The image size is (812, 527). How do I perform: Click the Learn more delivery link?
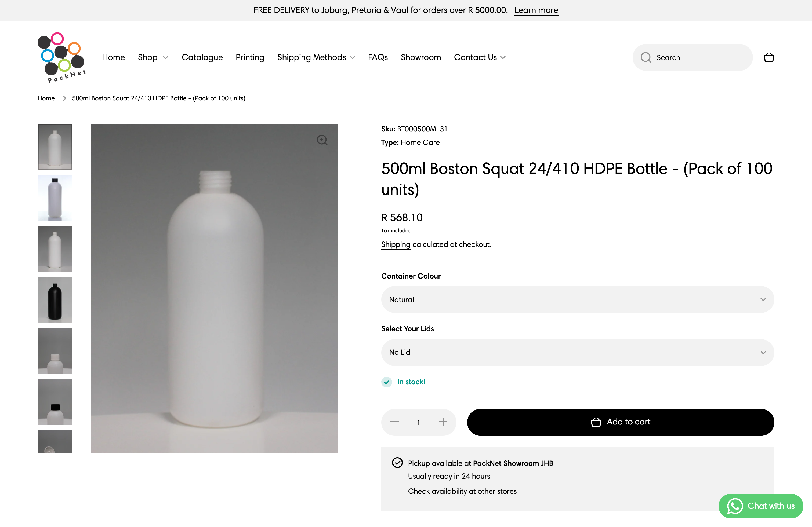[x=536, y=10]
